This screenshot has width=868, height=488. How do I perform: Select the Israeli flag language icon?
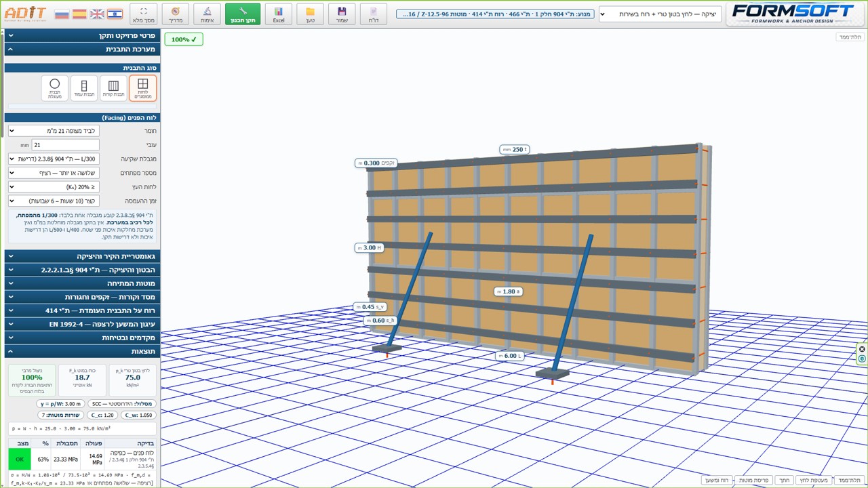point(115,14)
